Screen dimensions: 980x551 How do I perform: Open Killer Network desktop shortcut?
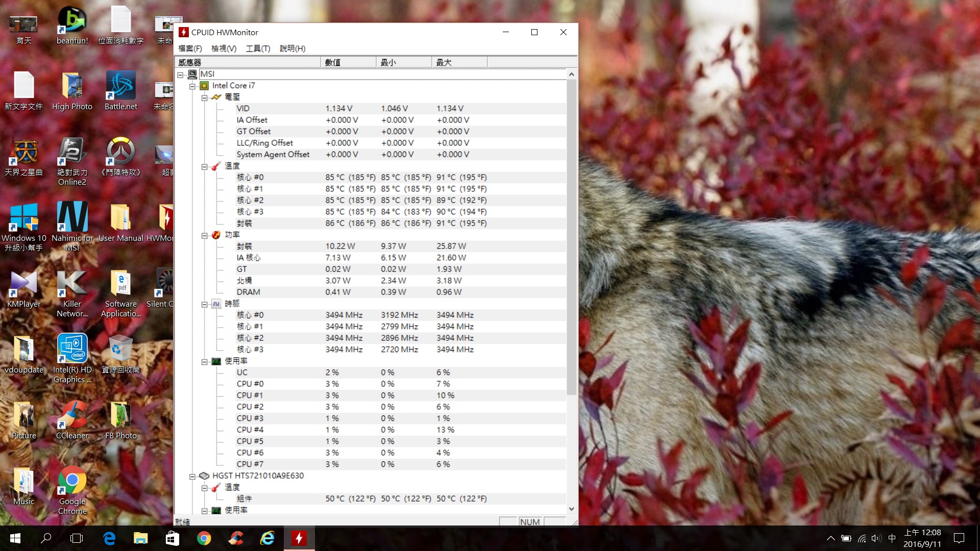click(x=72, y=293)
